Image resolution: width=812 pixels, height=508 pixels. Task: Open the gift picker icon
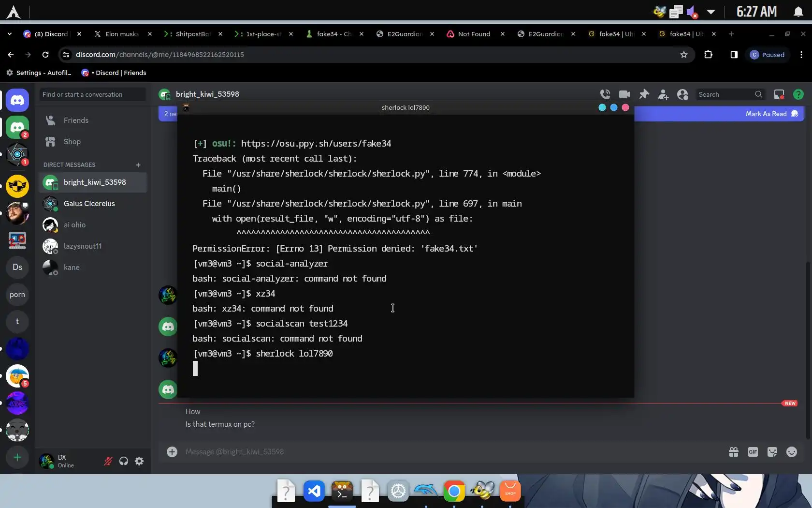click(734, 452)
